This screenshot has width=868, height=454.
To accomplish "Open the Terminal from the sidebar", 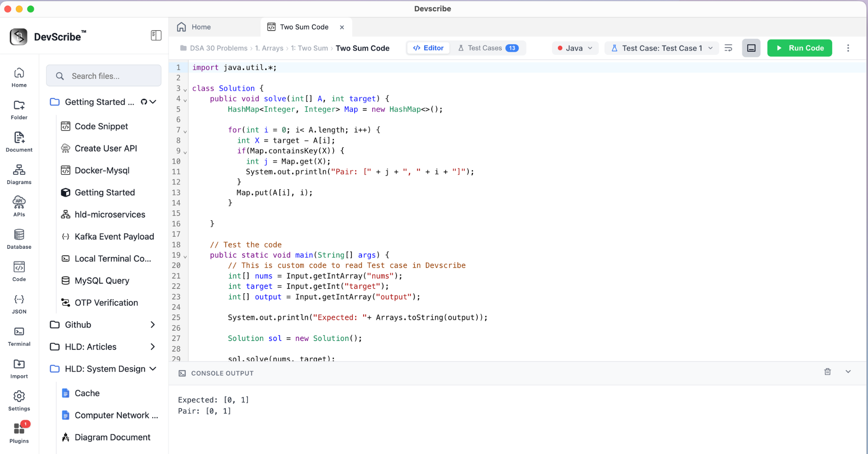I will coord(19,337).
